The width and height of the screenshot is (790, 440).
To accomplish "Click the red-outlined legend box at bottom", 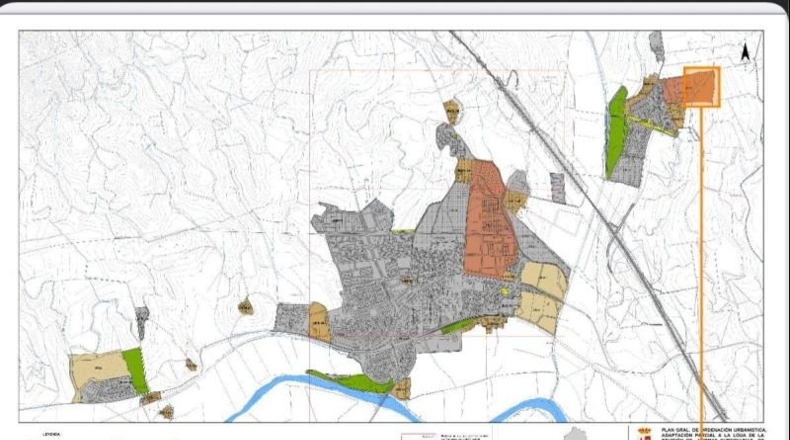I will pos(418,436).
